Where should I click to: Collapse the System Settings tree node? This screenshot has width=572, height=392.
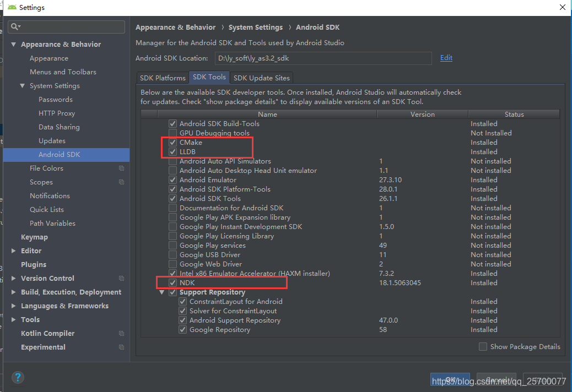[x=22, y=86]
